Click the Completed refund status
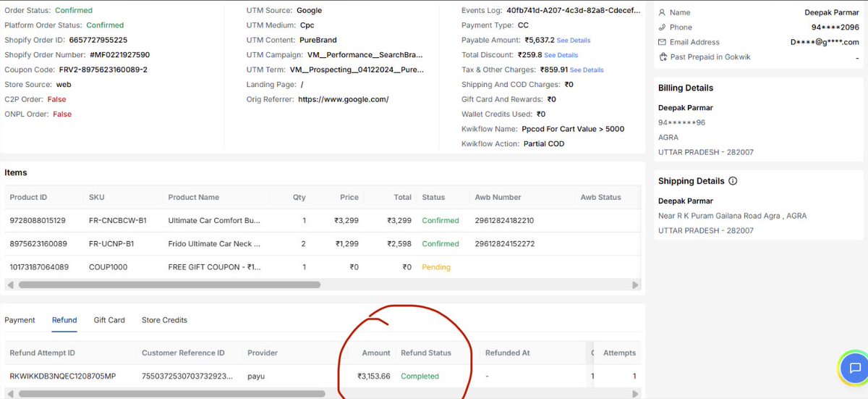The image size is (868, 399). pos(420,377)
